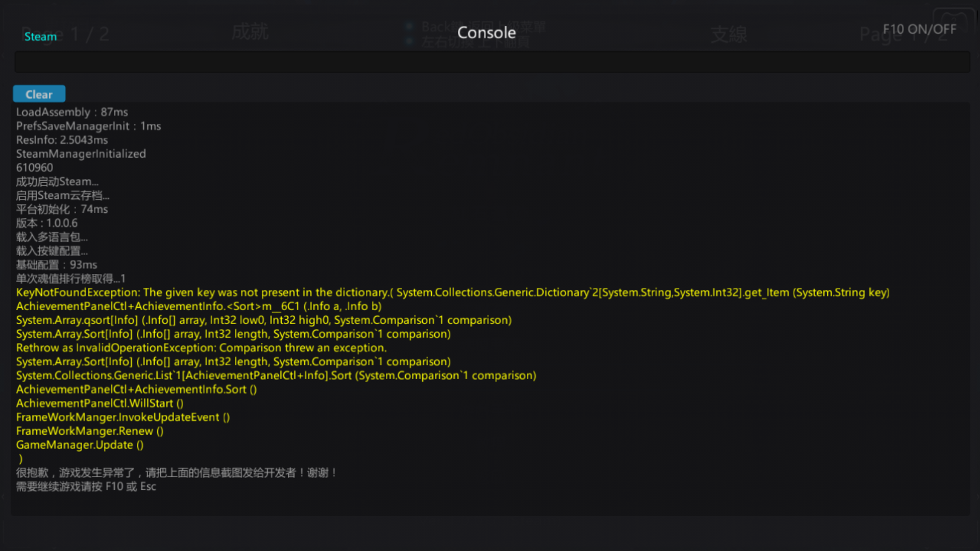Click the Steam label in top-left corner
This screenshot has width=980, height=551.
point(40,37)
